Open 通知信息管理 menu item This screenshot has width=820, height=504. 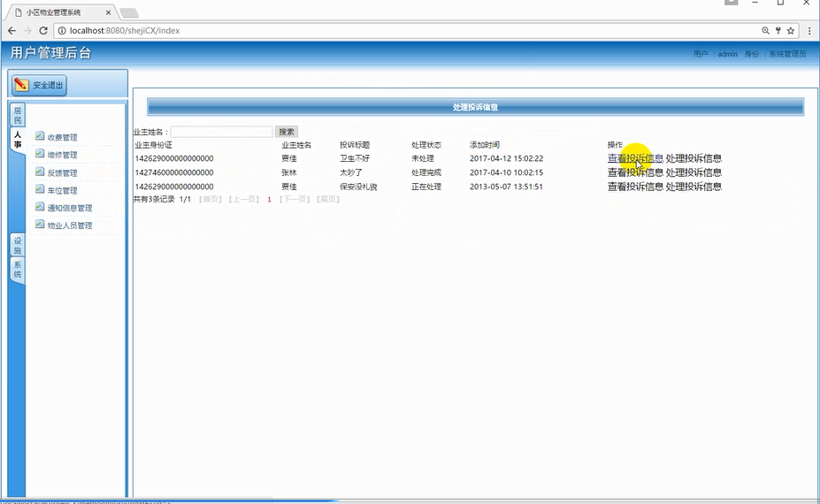coord(70,208)
